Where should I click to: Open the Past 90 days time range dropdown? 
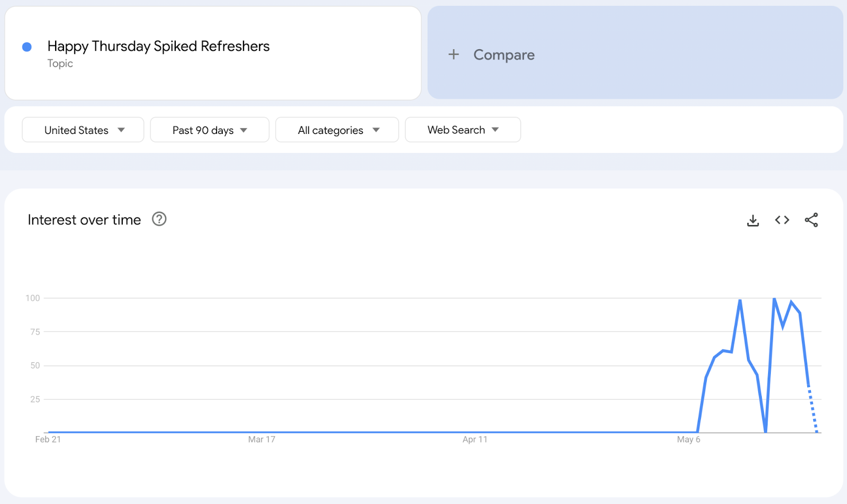[x=210, y=130]
